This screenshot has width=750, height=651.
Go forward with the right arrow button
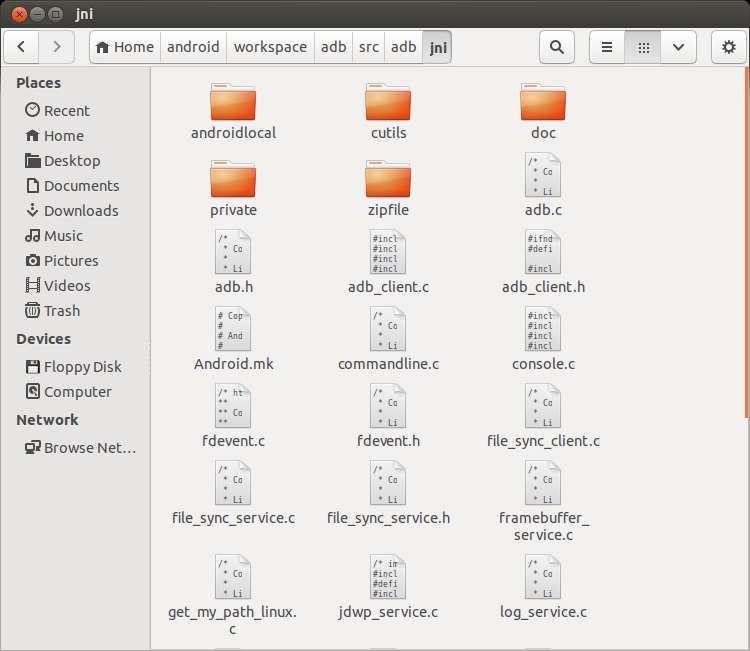coord(56,47)
